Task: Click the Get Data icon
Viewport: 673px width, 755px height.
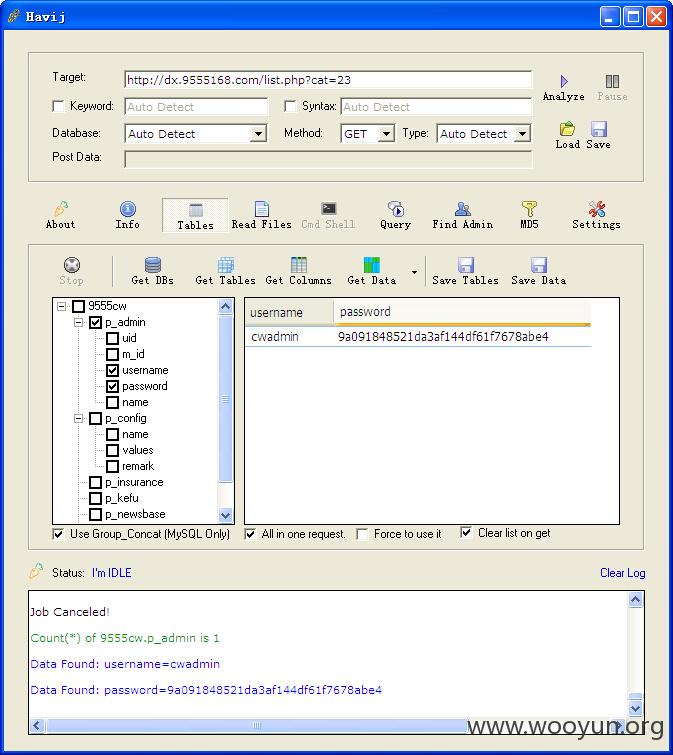Action: click(x=372, y=264)
